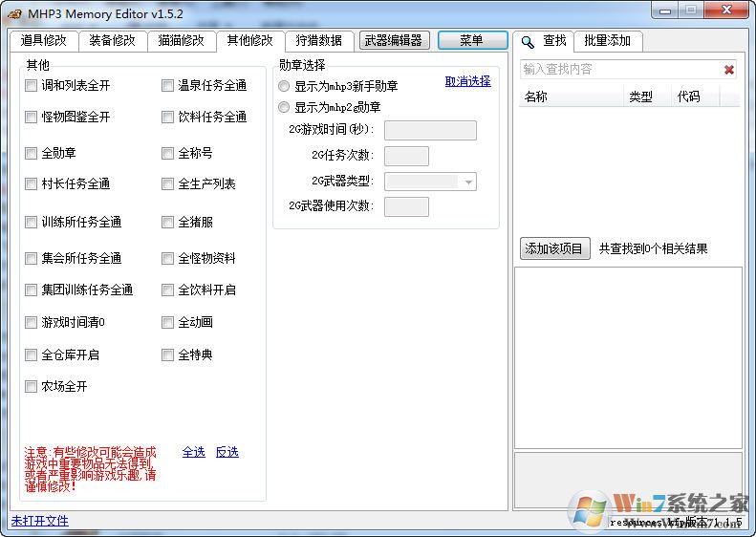756x537 pixels.
Task: Click the 反选 link
Action: pyautogui.click(x=227, y=452)
